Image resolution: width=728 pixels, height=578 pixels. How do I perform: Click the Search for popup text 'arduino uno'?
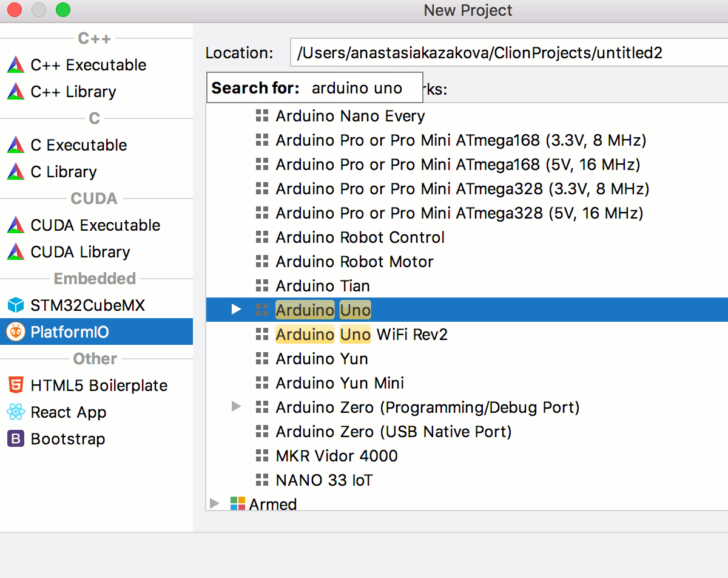[357, 89]
